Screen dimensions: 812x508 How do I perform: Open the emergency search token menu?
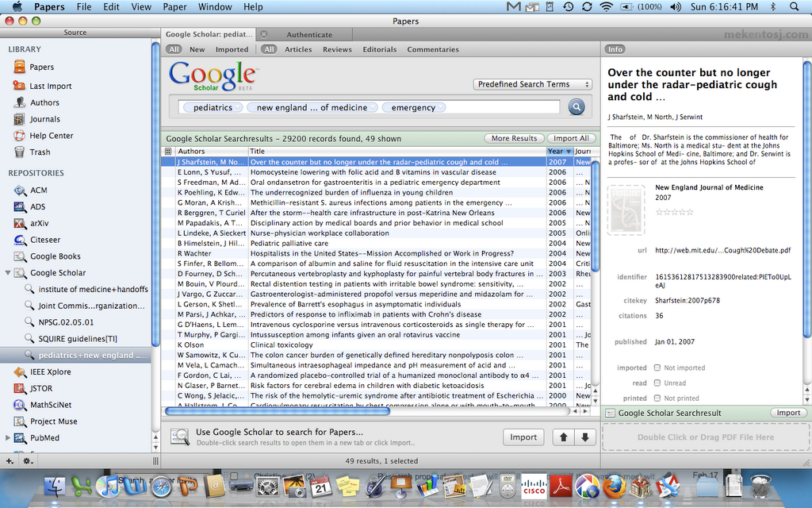point(441,108)
